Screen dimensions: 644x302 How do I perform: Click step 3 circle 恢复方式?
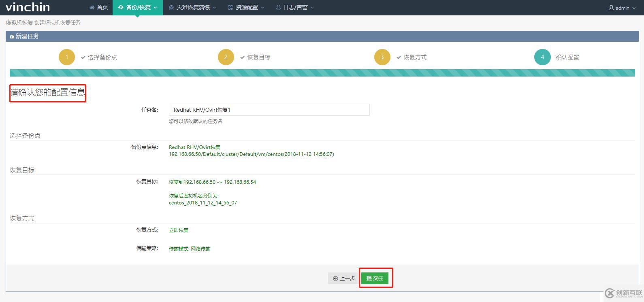pos(382,57)
